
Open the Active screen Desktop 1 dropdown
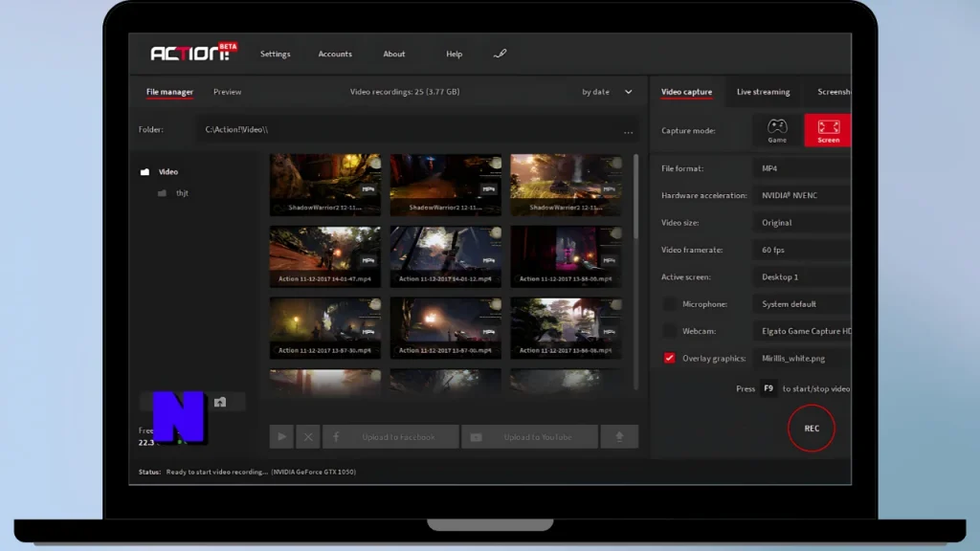coord(803,276)
